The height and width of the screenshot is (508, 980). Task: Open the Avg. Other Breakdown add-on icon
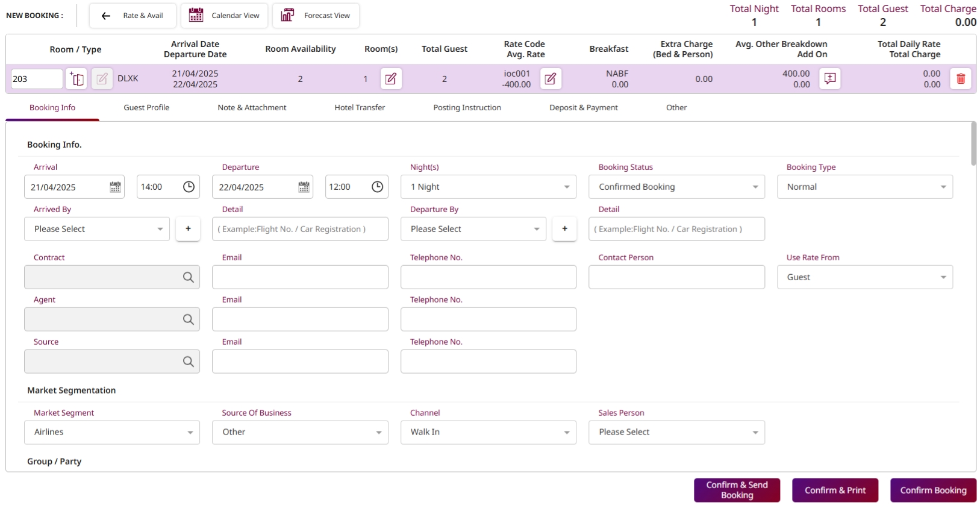[829, 79]
